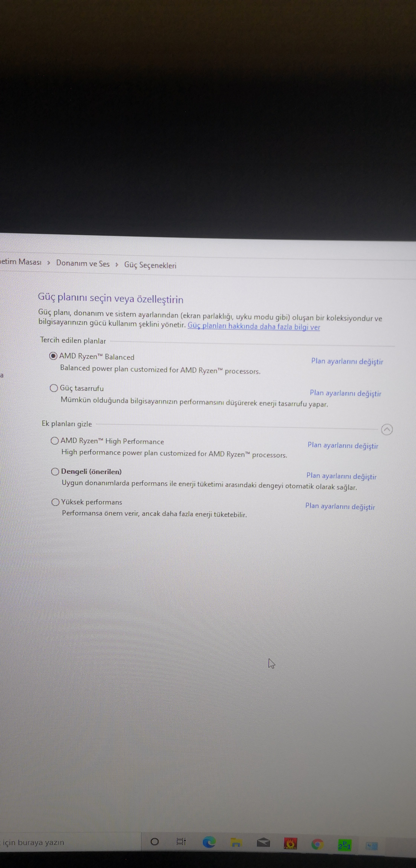Expand dropdown arrow after Donanım ve Ses
Image resolution: width=416 pixels, height=868 pixels.
tap(117, 265)
